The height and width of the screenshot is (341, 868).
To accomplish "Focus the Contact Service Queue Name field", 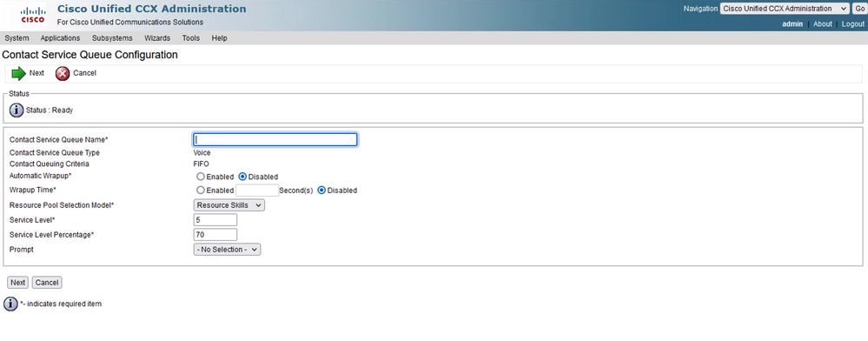I will click(x=275, y=139).
